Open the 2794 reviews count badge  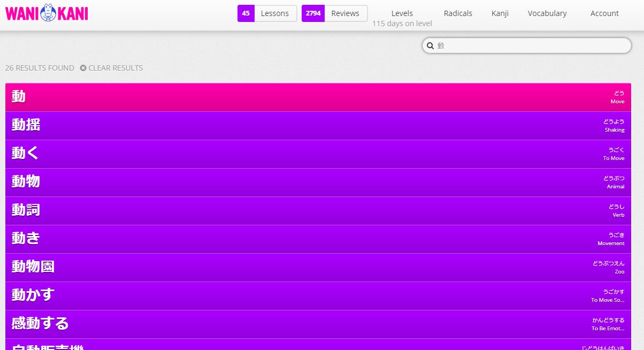(313, 13)
